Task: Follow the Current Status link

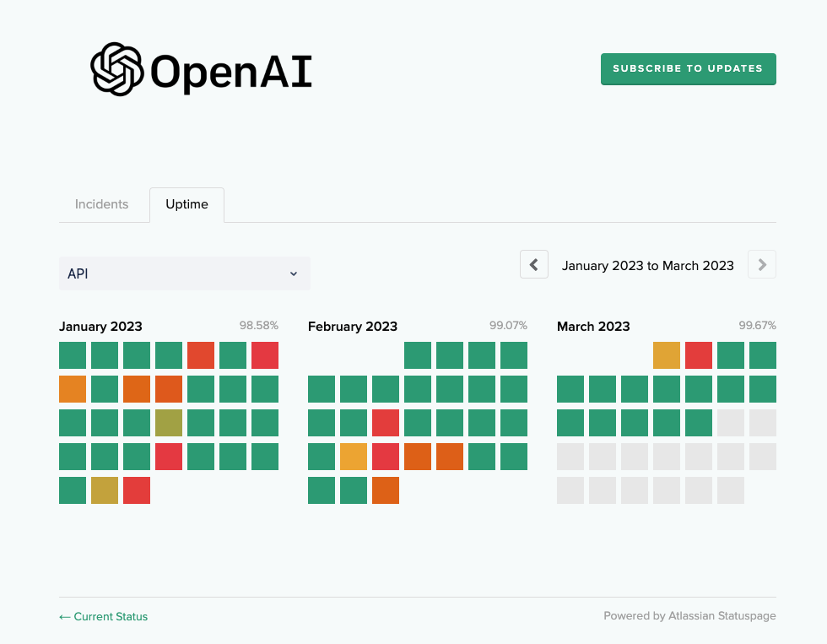Action: [103, 616]
